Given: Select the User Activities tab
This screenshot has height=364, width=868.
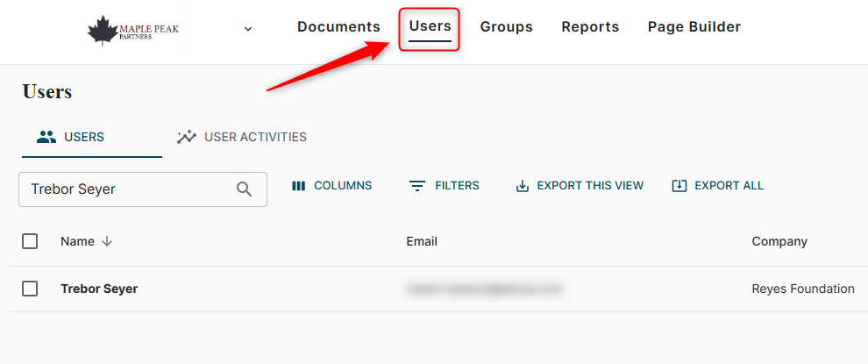Looking at the screenshot, I should pos(242,137).
